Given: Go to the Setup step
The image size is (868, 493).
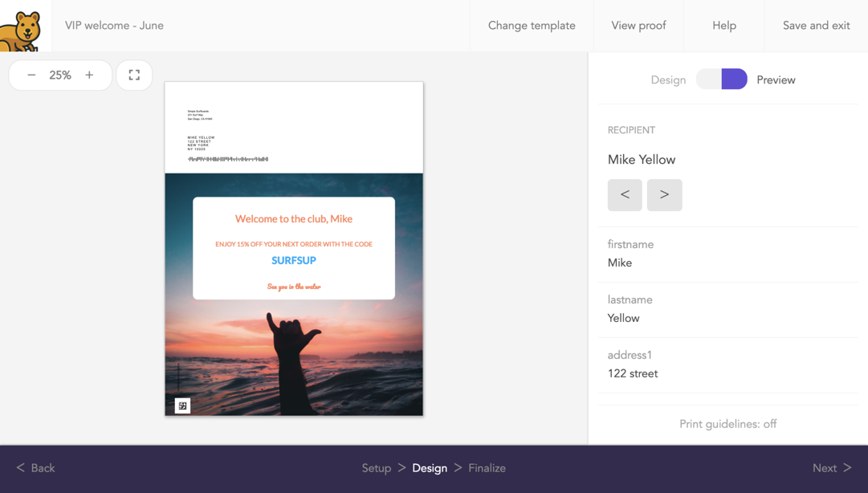Looking at the screenshot, I should pyautogui.click(x=377, y=468).
